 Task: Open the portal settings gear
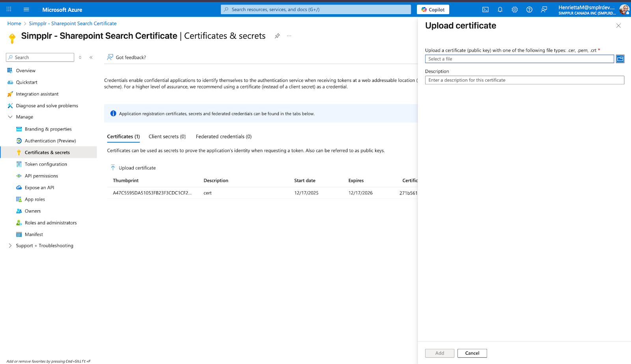point(515,9)
